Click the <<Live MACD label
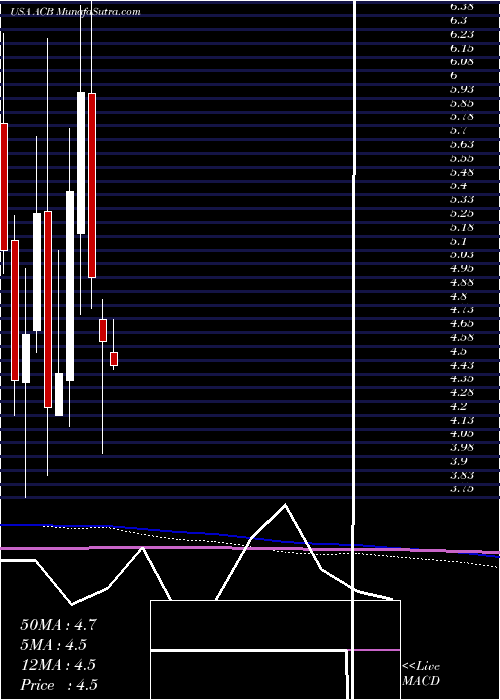Screen dimensions: 500x700 pos(421,674)
